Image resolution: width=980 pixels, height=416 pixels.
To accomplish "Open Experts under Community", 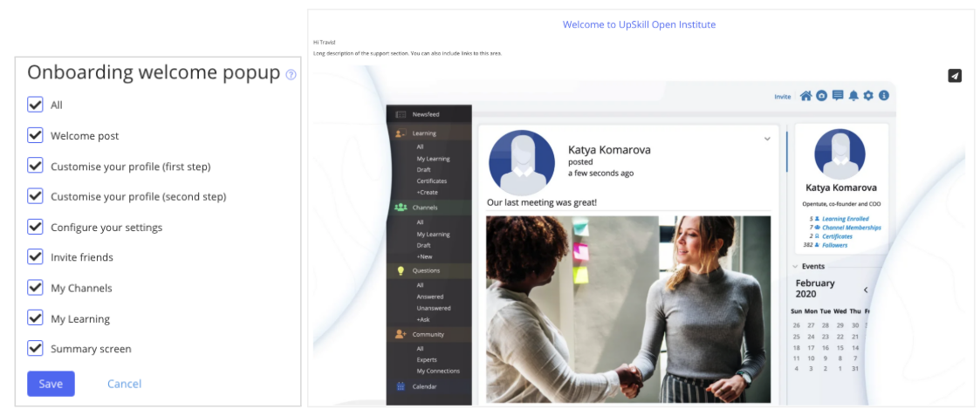I will coord(427,360).
